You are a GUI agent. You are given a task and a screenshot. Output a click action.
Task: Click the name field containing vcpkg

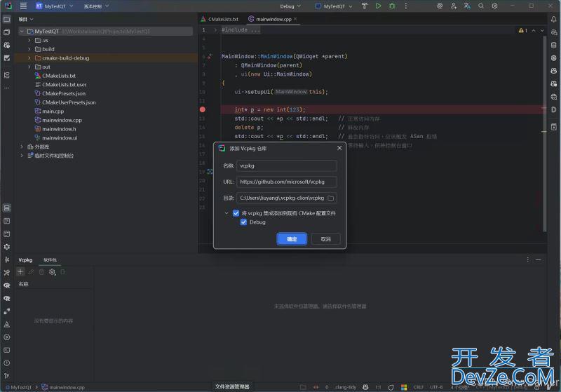(x=287, y=166)
